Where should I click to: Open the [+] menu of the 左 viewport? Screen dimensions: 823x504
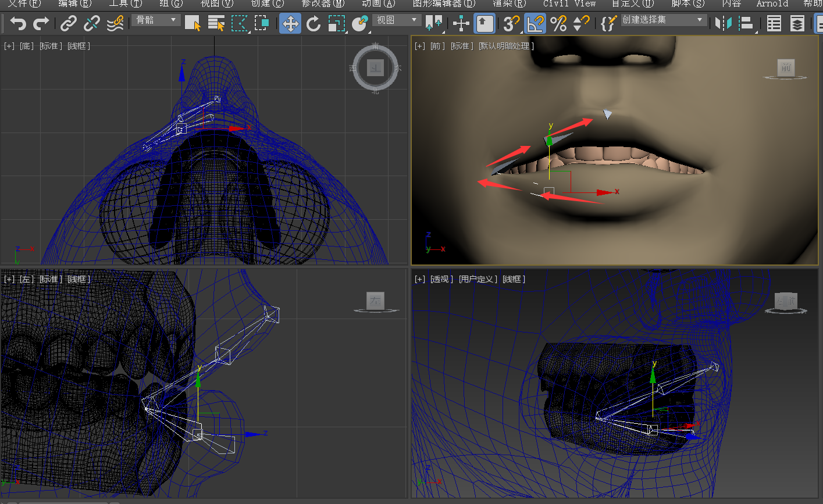pos(9,279)
